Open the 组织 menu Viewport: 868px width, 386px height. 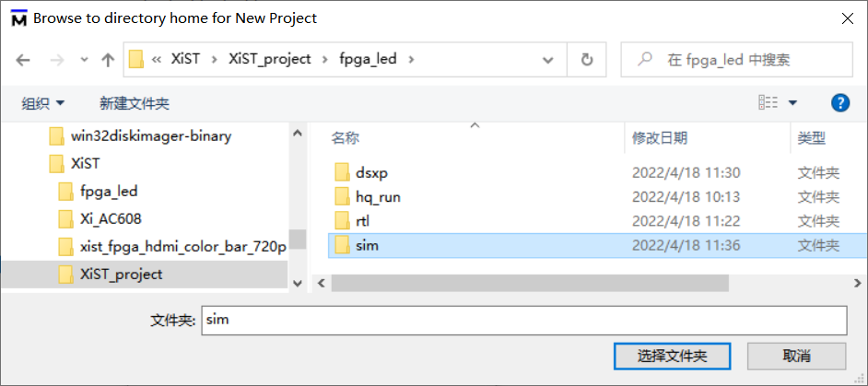(42, 103)
